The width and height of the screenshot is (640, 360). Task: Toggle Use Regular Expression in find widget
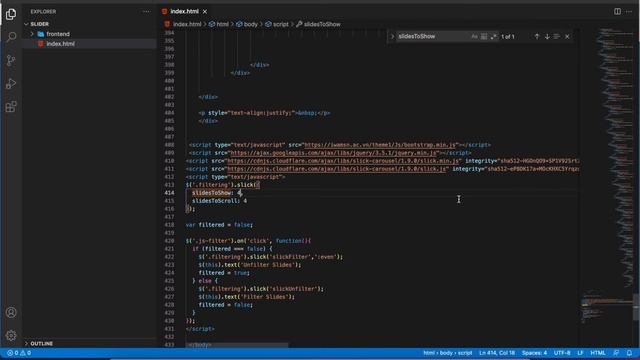point(493,36)
